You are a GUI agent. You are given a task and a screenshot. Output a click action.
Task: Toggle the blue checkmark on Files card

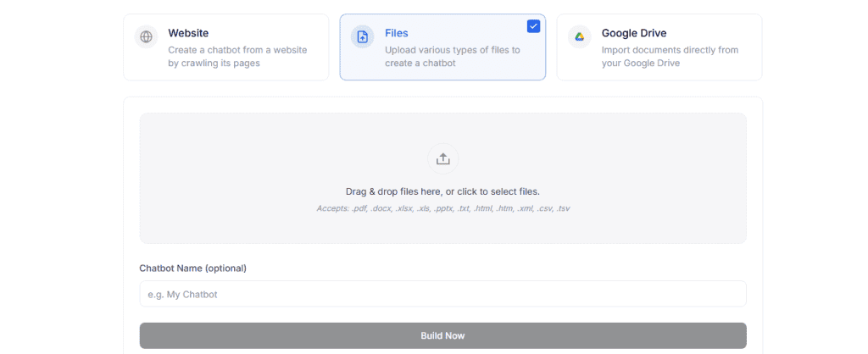pyautogui.click(x=534, y=26)
